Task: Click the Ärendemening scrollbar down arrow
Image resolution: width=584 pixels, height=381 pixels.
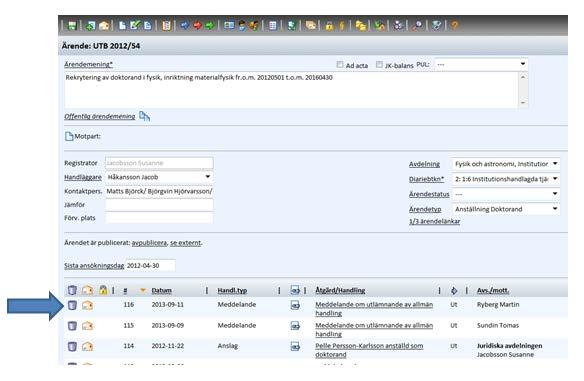Action: 523,103
